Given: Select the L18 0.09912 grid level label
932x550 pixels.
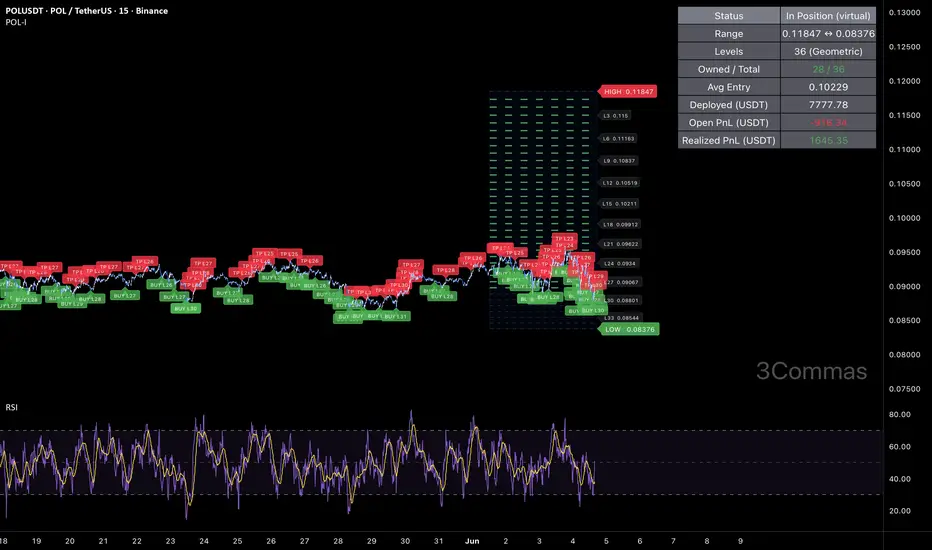Looking at the screenshot, I should click(x=619, y=225).
